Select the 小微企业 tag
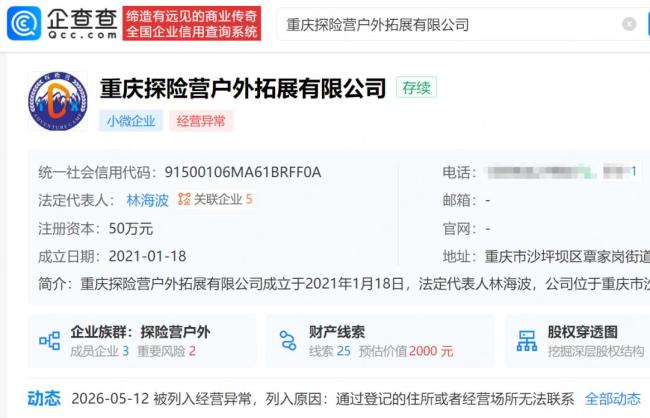650x418 pixels. click(x=131, y=121)
